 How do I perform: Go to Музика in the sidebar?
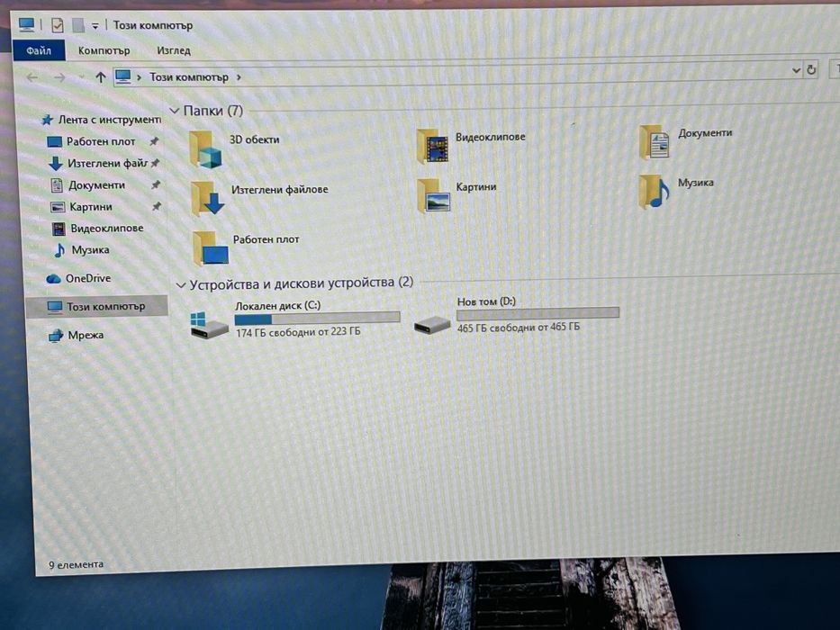tap(81, 249)
